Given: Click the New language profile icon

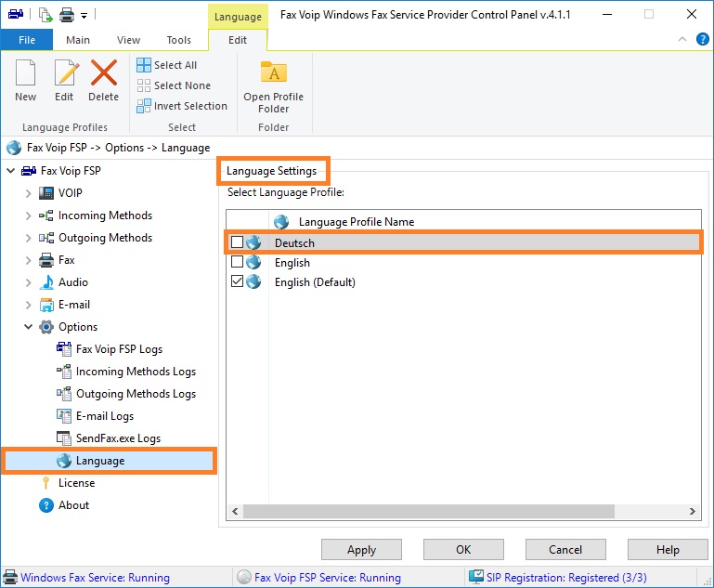Looking at the screenshot, I should click(25, 72).
